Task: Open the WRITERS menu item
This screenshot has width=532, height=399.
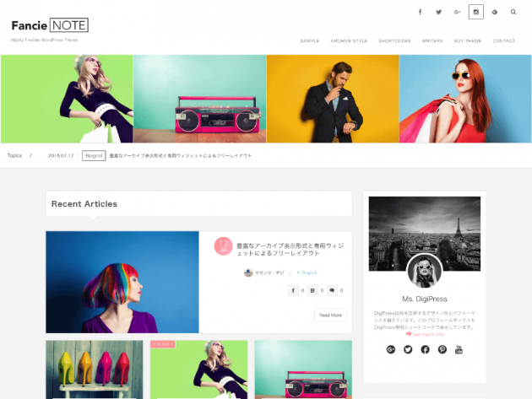Action: pyautogui.click(x=432, y=40)
